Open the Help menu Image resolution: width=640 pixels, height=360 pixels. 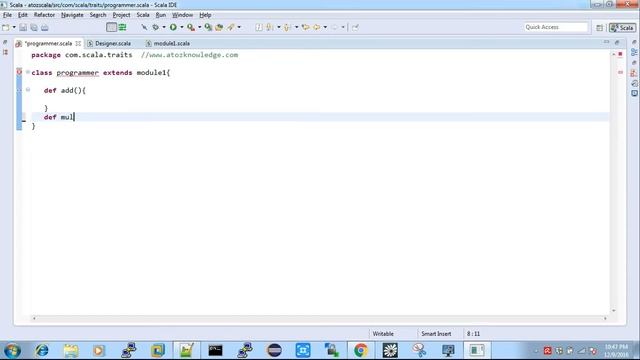(205, 15)
